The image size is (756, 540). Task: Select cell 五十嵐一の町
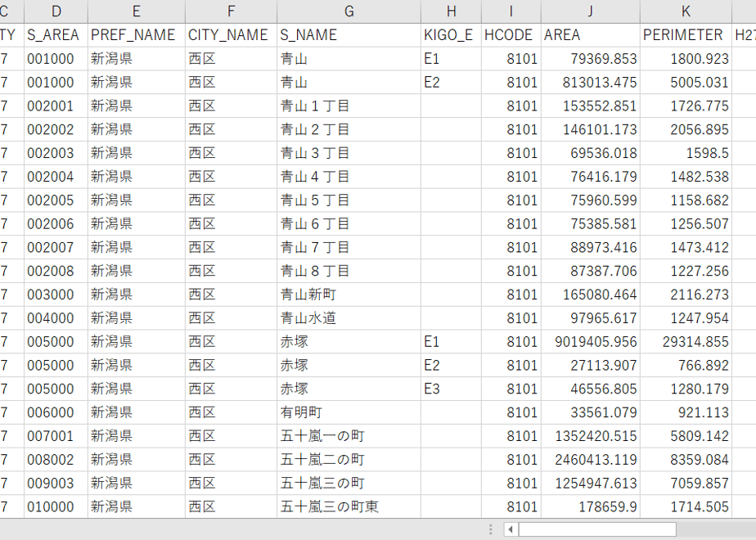pos(349,437)
